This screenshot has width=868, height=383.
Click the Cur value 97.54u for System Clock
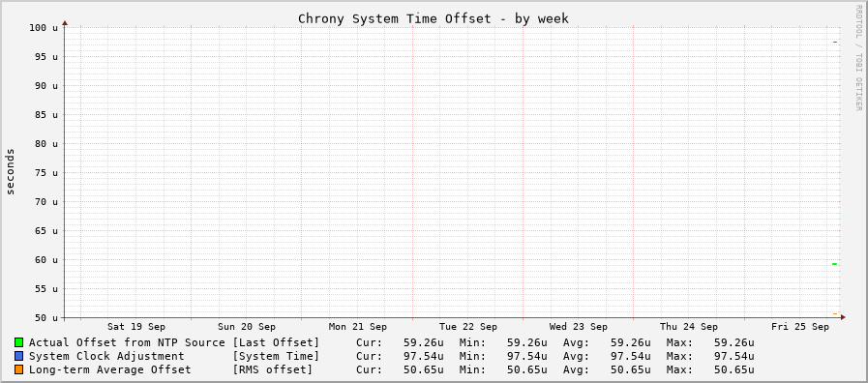click(x=424, y=356)
